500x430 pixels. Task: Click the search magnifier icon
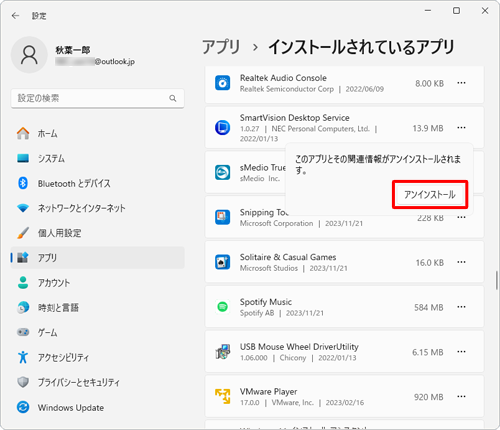(x=173, y=98)
